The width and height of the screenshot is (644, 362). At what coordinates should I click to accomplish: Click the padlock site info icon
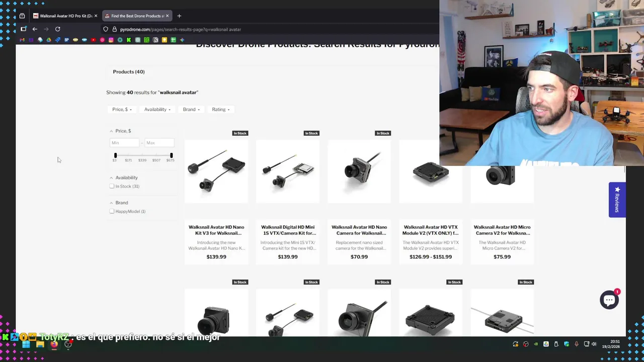coord(115,29)
